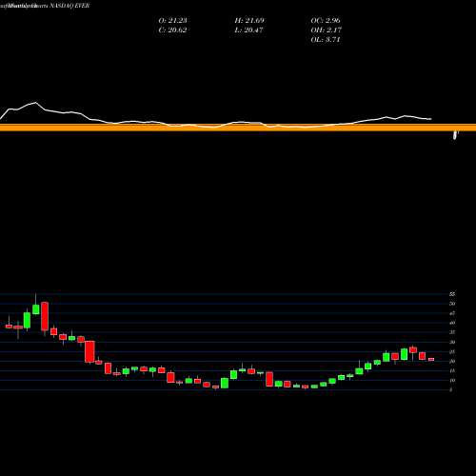This screenshot has height=476, width=476.
Task: Click the 10 price axis label
Action: coord(452,380)
